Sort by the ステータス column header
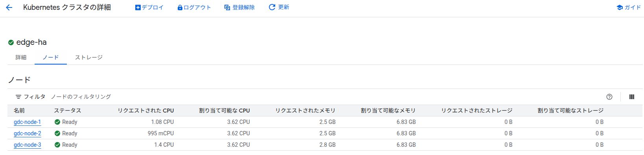Viewport: 644px width, 155px height. (67, 111)
